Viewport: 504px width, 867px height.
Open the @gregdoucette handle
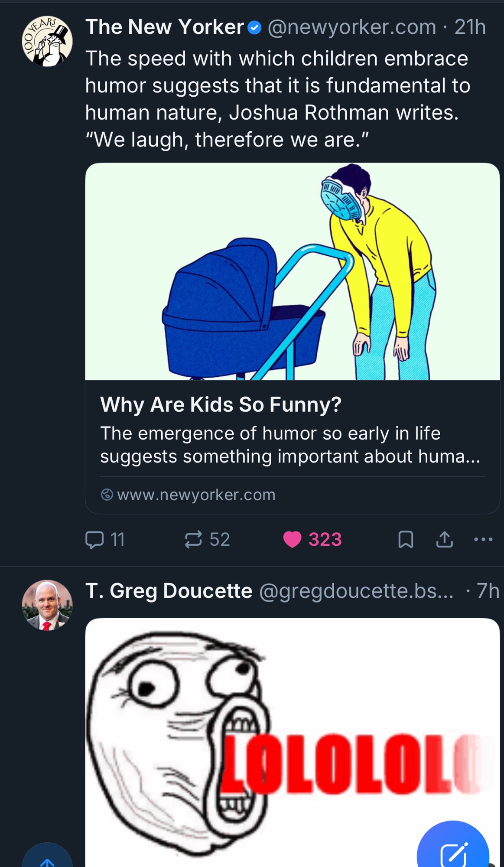point(356,591)
